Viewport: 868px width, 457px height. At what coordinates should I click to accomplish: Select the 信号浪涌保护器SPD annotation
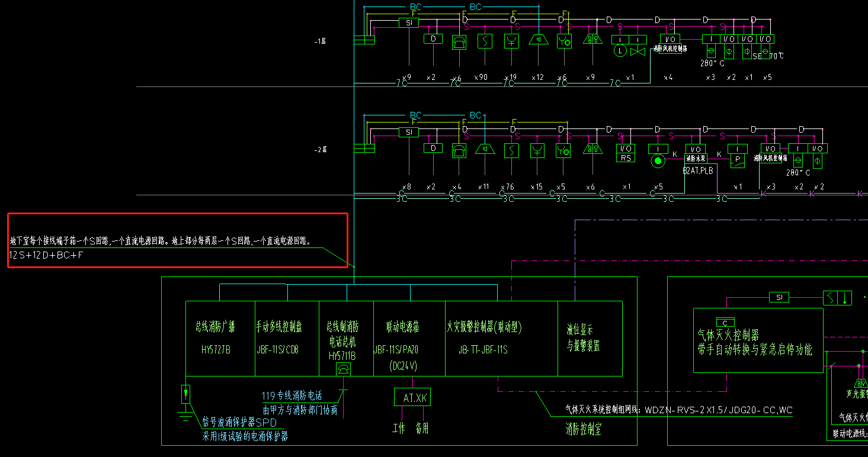pyautogui.click(x=240, y=422)
